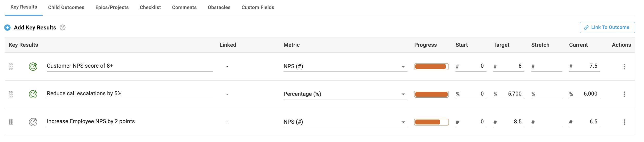This screenshot has width=644, height=142.
Task: Switch to the Child Outcomes tab
Action: (x=66, y=7)
